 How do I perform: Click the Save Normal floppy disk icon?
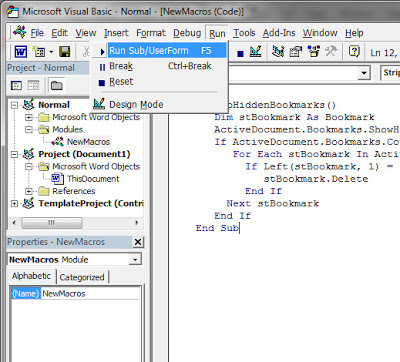point(65,52)
